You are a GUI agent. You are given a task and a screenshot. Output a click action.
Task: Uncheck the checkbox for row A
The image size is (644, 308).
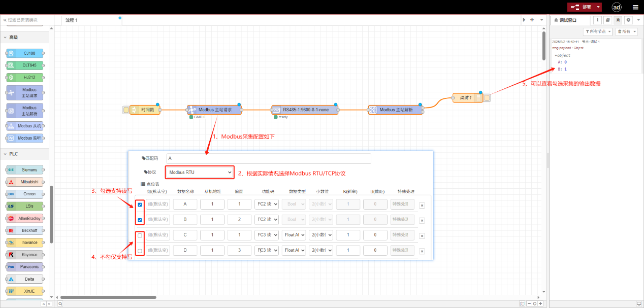tap(140, 204)
